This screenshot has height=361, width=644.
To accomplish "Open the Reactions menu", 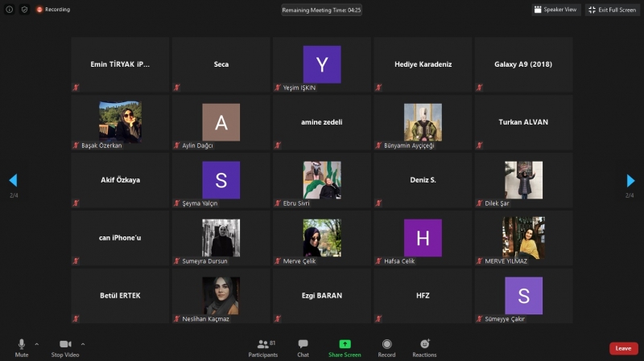I will pos(424,344).
